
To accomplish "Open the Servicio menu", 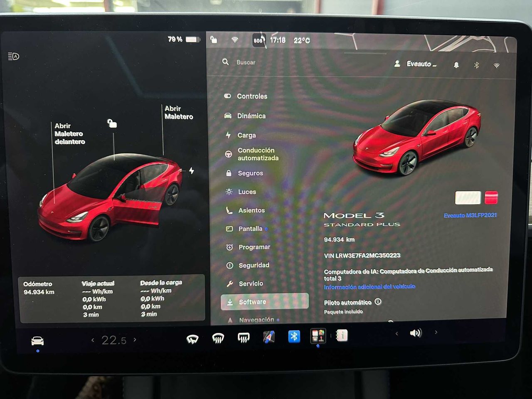I will click(x=245, y=283).
